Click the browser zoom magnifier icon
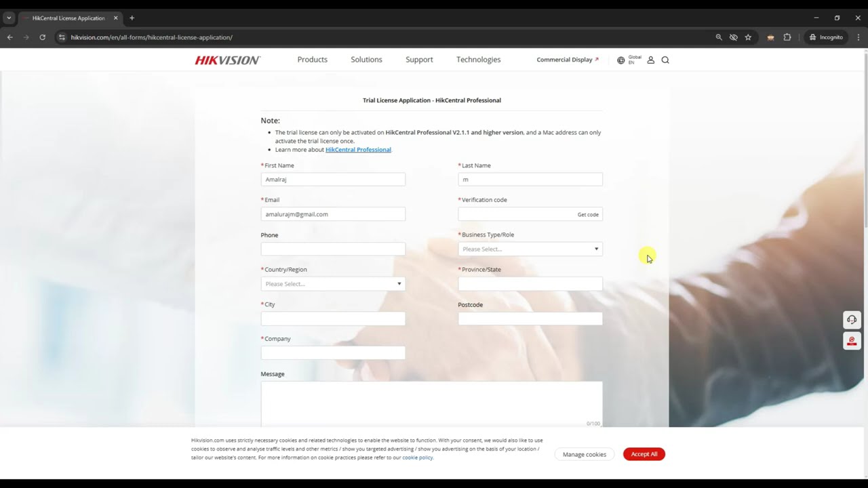 coord(719,37)
